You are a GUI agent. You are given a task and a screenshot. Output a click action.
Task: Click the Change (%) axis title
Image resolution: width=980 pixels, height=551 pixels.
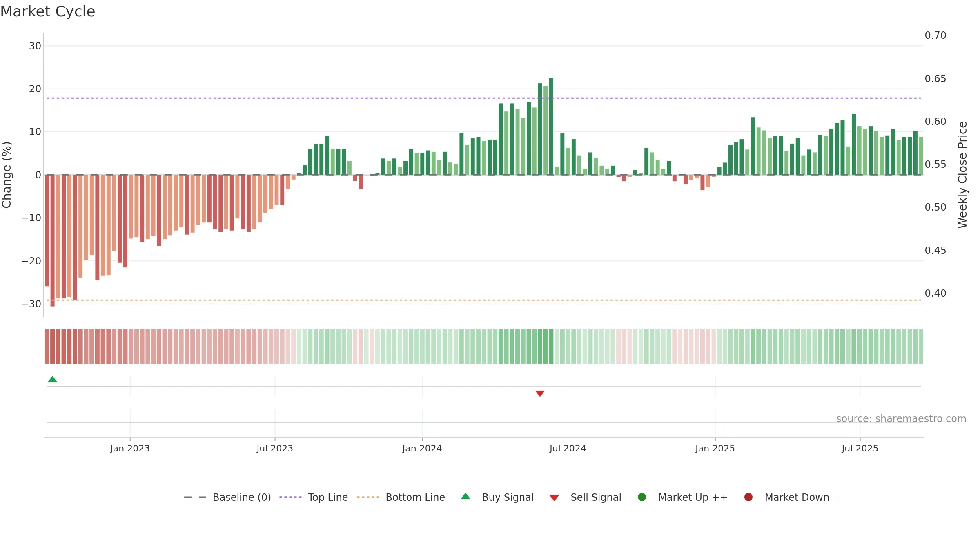pos(7,175)
